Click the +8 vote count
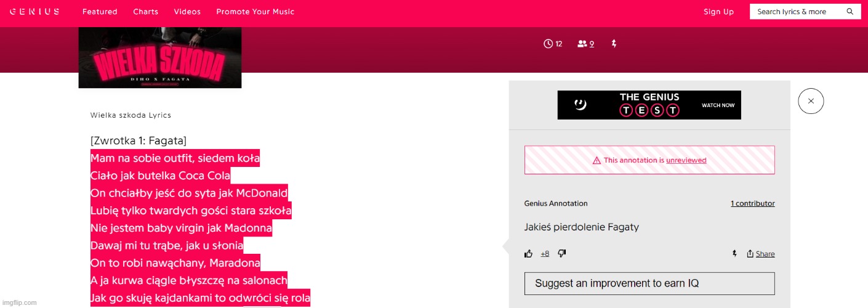The width and height of the screenshot is (868, 308). [545, 254]
